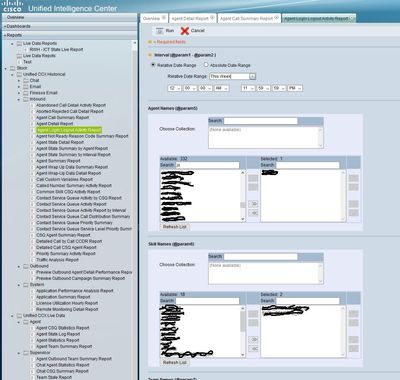Click the Skill Names Selected search field
Viewport: 400px width, 380px height.
308,301
